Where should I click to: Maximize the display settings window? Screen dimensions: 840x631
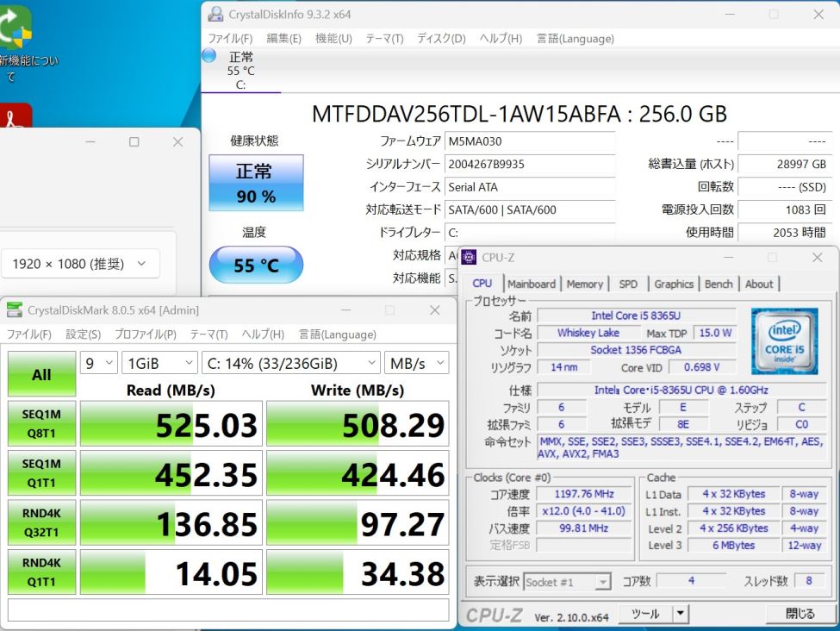134,141
